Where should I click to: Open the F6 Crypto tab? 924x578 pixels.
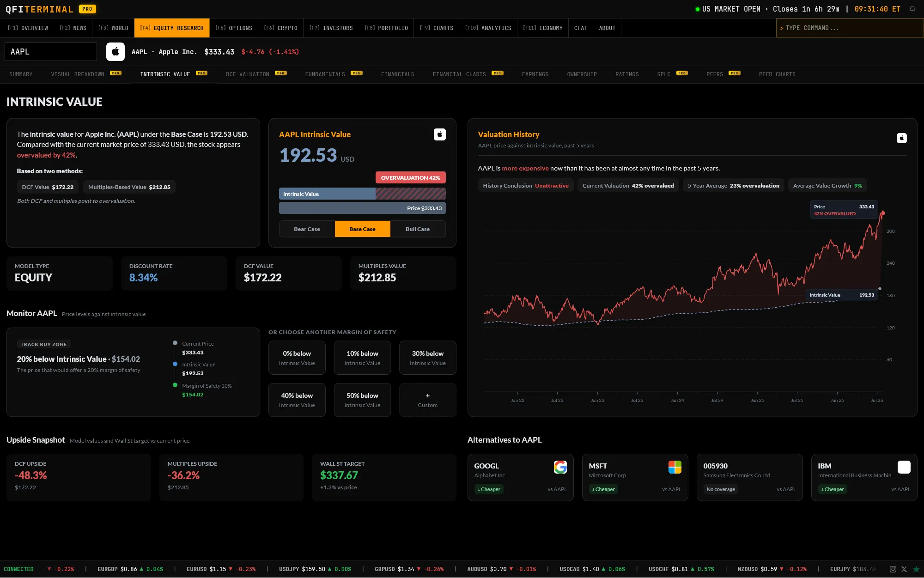click(x=281, y=28)
